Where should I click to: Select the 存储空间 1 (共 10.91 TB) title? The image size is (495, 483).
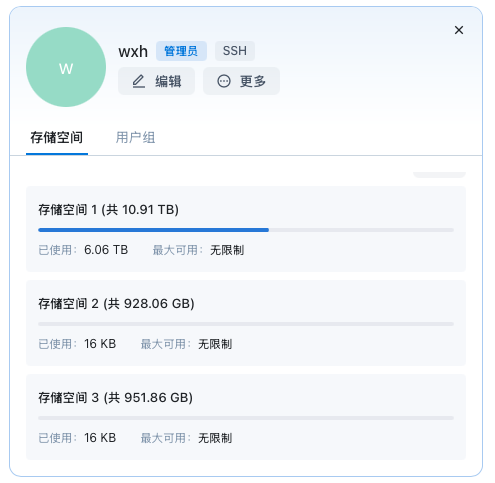pos(108,210)
